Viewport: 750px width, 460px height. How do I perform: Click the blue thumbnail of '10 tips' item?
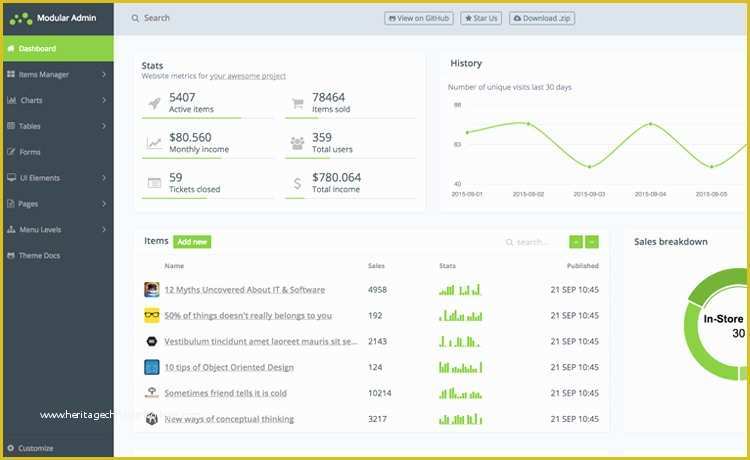tap(152, 367)
